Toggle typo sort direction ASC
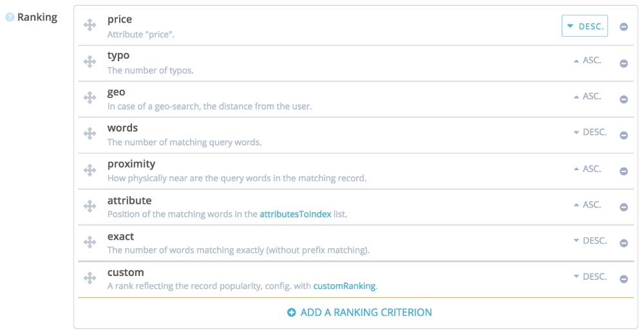Viewport: 644px width, 334px height. [x=587, y=60]
